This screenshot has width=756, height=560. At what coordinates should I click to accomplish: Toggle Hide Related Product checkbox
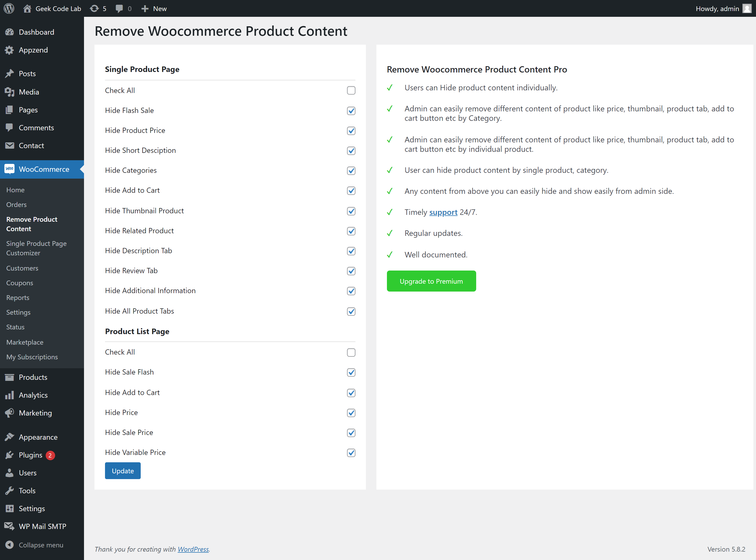351,231
